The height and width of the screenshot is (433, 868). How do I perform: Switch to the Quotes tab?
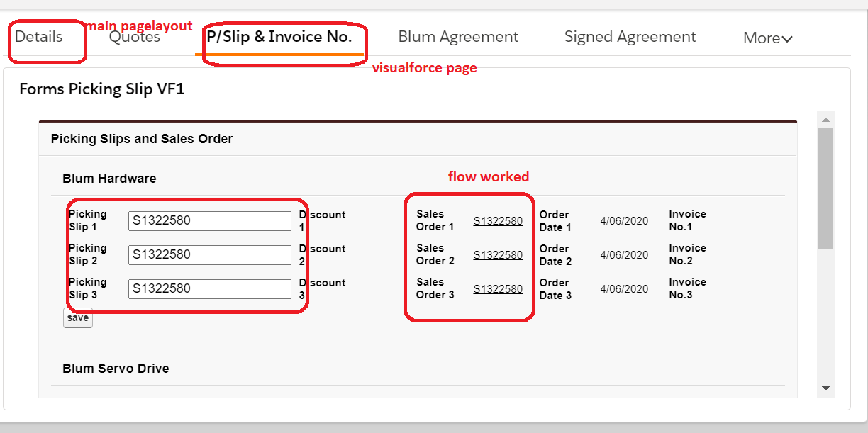pos(135,37)
